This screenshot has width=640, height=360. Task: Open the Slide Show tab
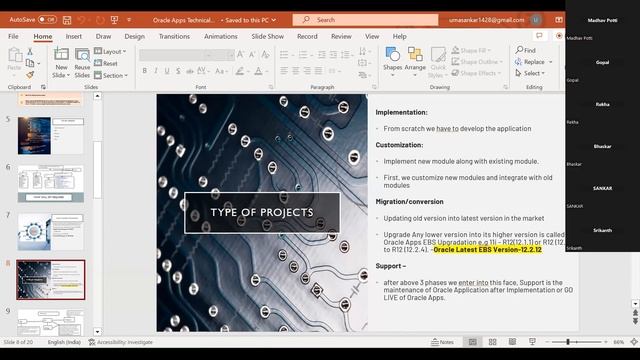coord(267,36)
